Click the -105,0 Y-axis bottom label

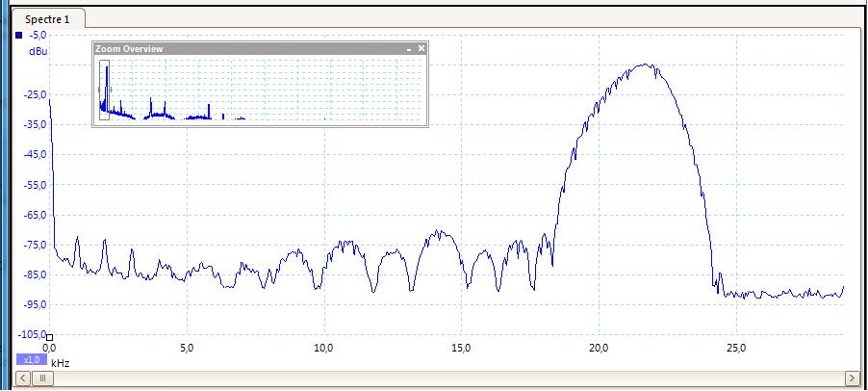(33, 333)
